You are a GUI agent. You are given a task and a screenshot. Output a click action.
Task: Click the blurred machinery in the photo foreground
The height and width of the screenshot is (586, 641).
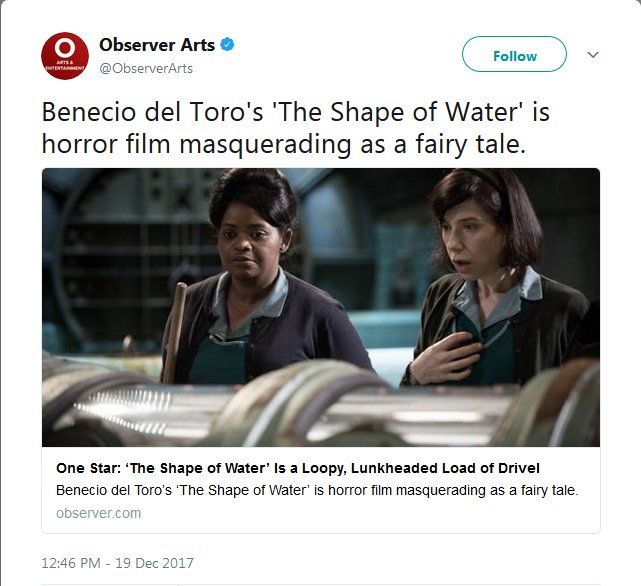coord(300,405)
